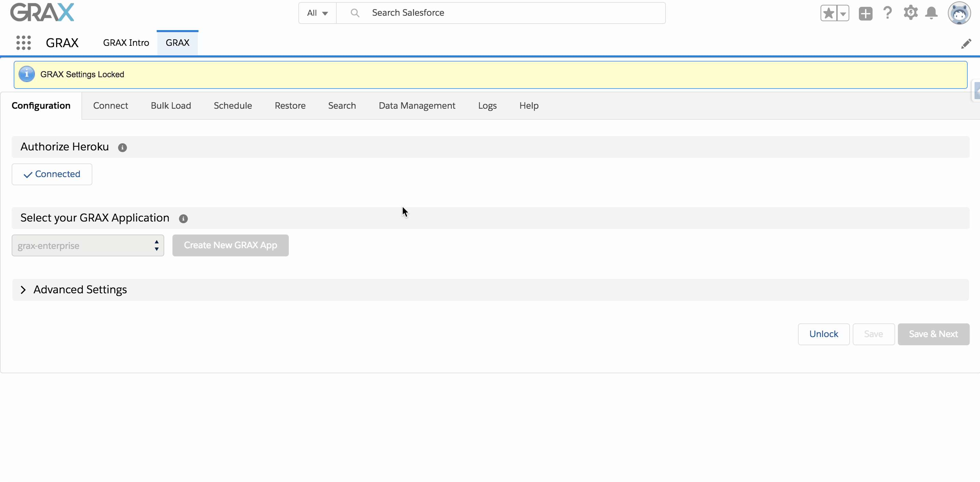Open the Notifications bell icon
980x482 pixels.
tap(931, 13)
